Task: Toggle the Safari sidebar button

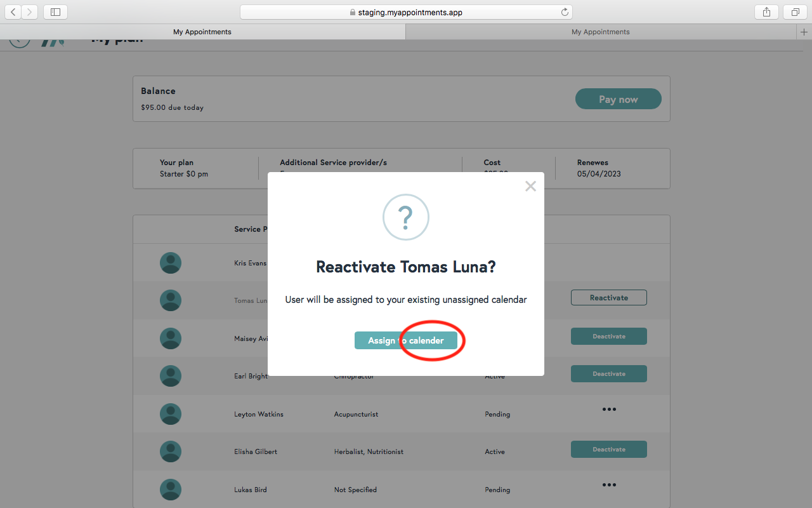Action: (x=55, y=12)
